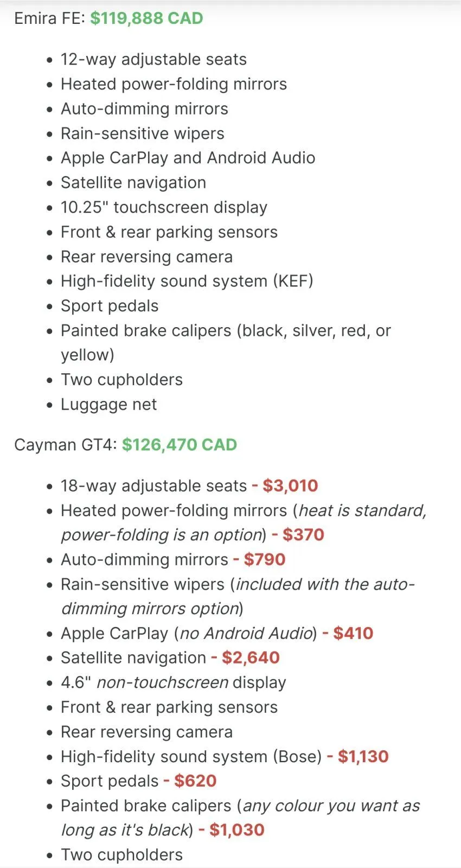Select the Emira's Rear reversing camera item

146,257
